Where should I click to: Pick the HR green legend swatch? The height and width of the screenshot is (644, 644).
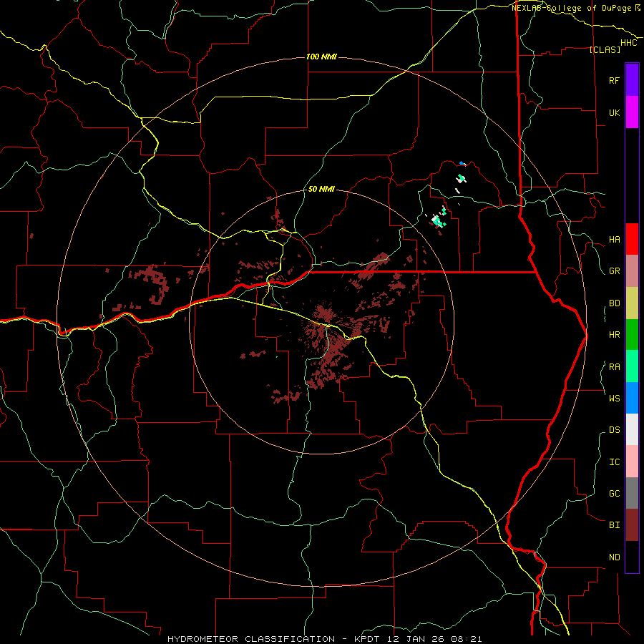pyautogui.click(x=632, y=335)
